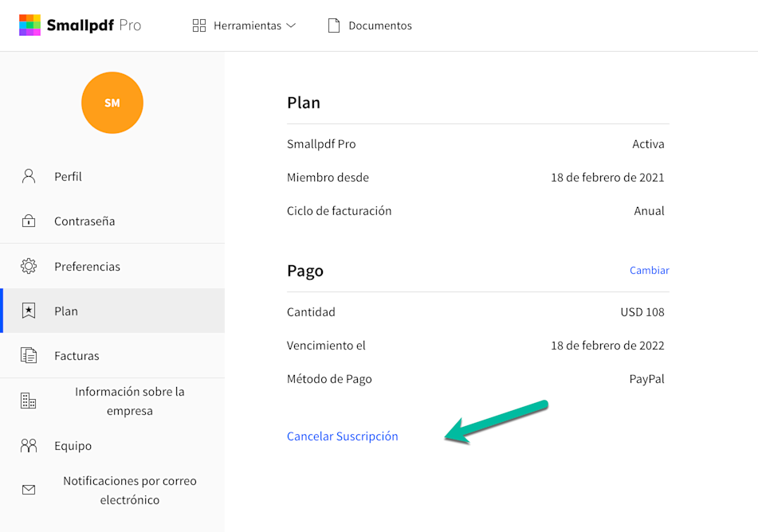Open Notificaciones por correo electrónico
Screen dimensions: 758x532
[112, 490]
